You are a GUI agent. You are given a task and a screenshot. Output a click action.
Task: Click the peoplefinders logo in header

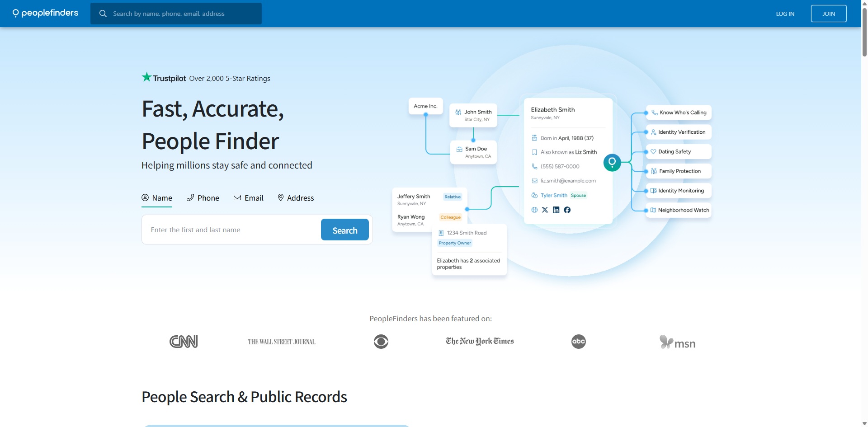click(x=45, y=13)
